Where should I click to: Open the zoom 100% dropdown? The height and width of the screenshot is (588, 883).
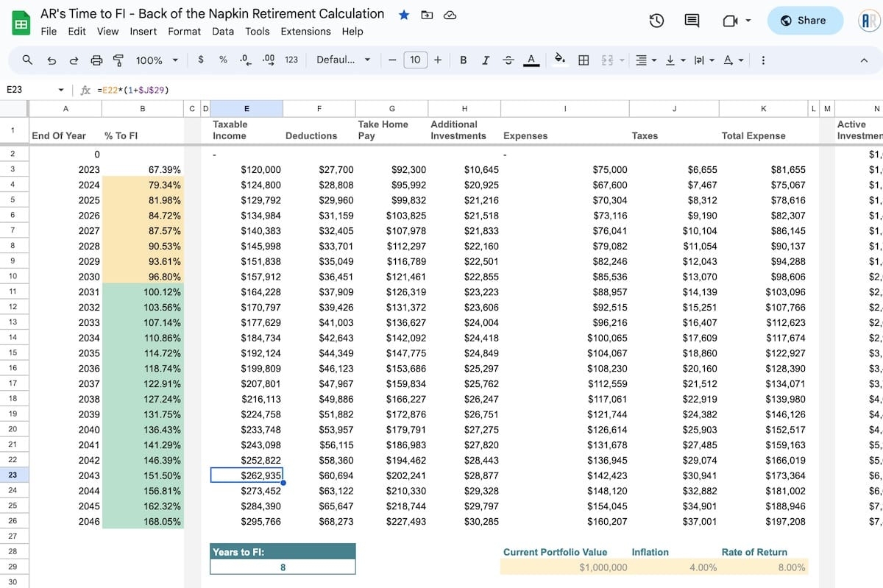(x=157, y=60)
